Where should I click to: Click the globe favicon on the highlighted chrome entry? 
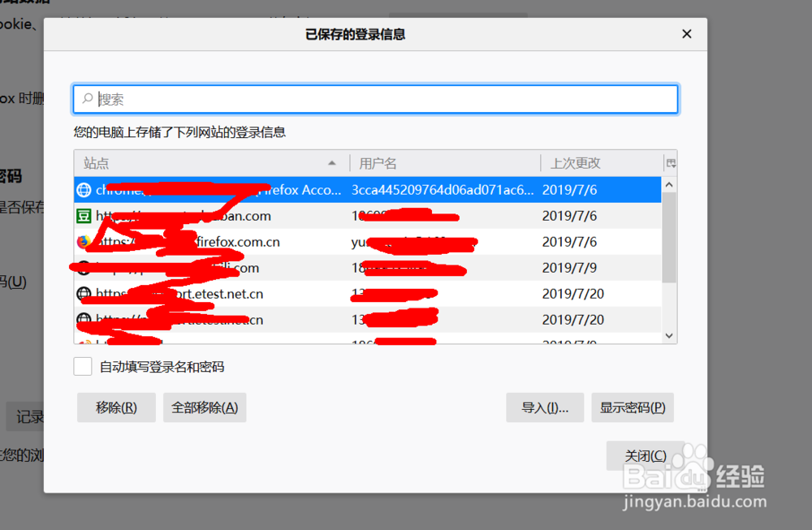(x=84, y=190)
